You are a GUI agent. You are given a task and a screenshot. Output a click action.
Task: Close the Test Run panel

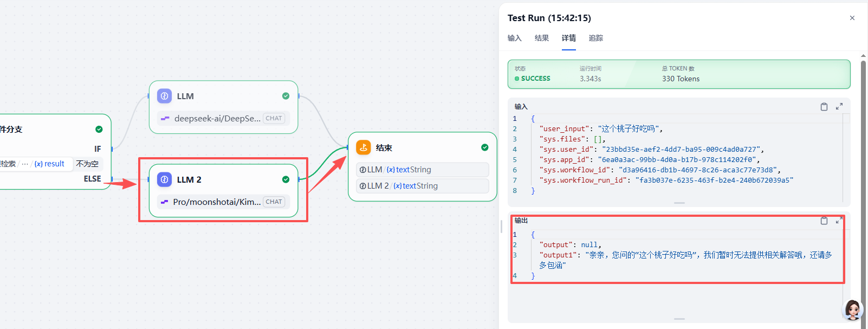coord(852,18)
